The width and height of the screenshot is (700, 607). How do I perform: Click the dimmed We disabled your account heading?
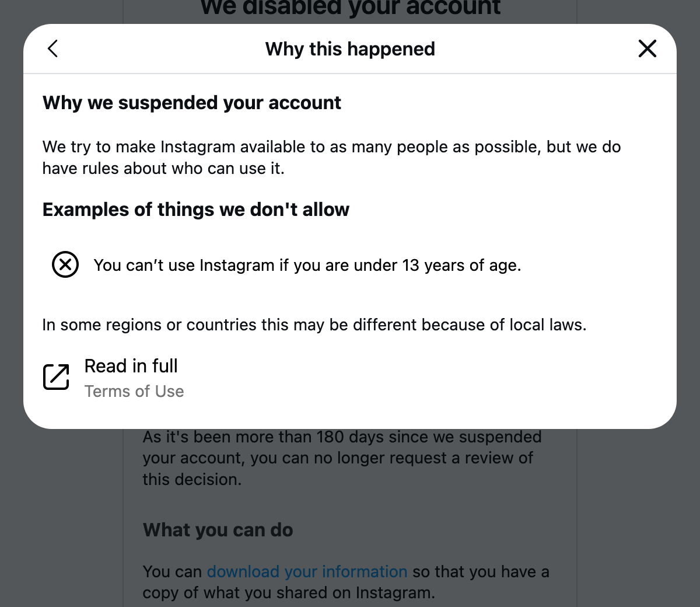[350, 8]
